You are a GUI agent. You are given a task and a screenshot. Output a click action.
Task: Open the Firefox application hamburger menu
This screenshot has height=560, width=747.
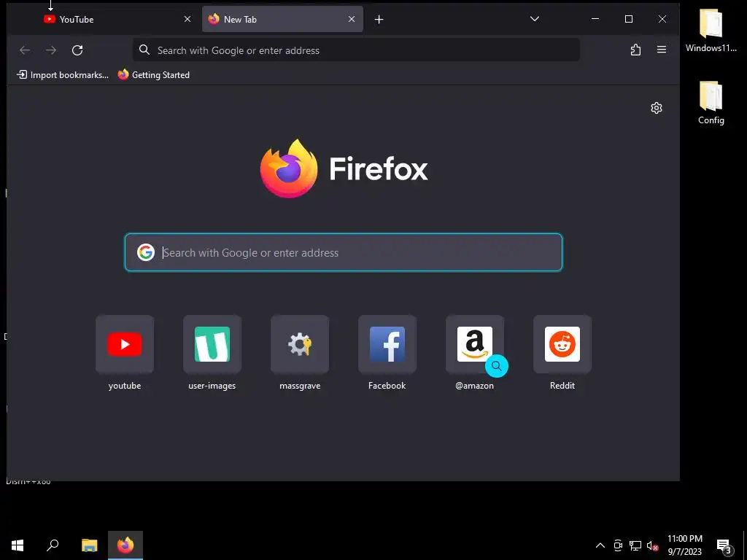click(661, 50)
